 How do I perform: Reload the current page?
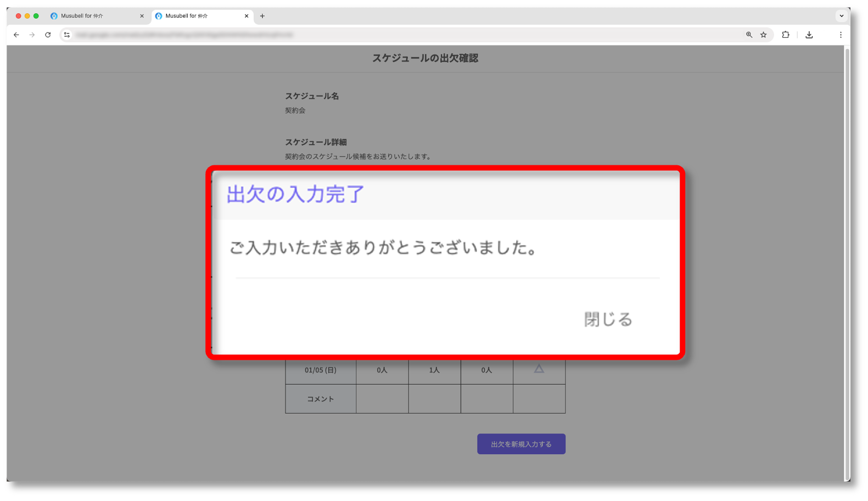48,35
